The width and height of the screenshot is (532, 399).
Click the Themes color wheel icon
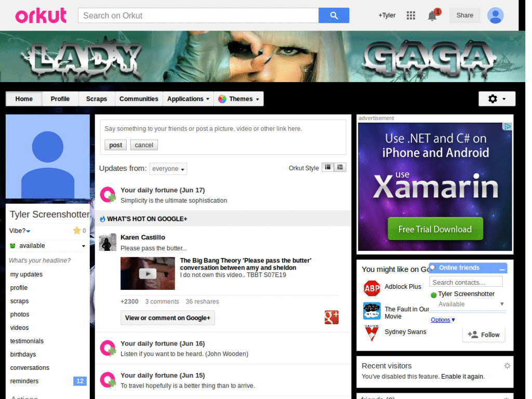[222, 99]
